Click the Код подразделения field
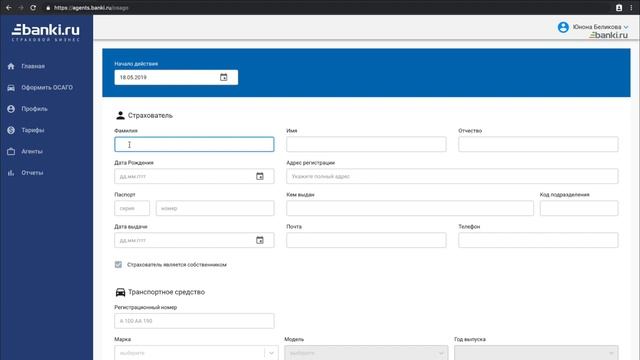Image resolution: width=640 pixels, height=360 pixels. [x=579, y=208]
